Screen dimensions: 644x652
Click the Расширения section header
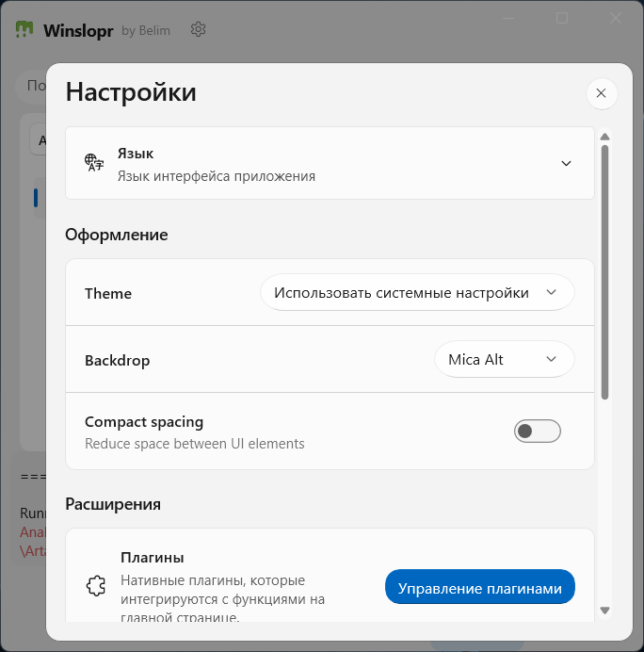coord(113,504)
